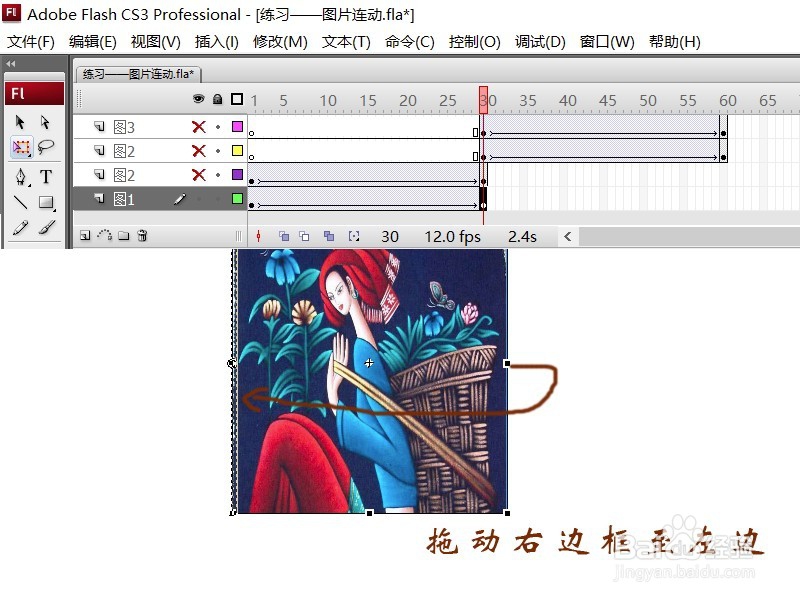This screenshot has width=800, height=600.
Task: Activate the Free Transform tool
Action: pyautogui.click(x=21, y=147)
